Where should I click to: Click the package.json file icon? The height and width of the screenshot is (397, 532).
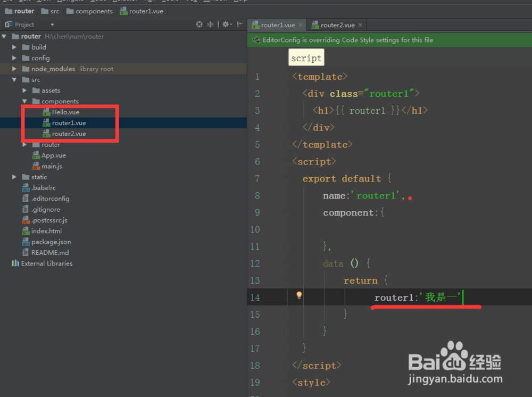tap(26, 242)
